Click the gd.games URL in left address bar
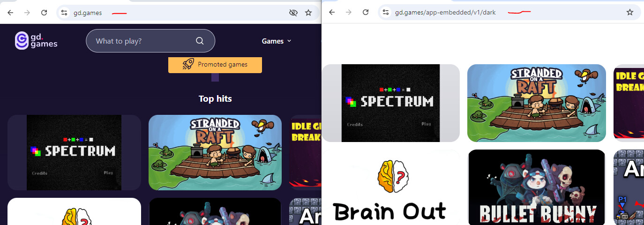Image resolution: width=644 pixels, height=225 pixels. [88, 13]
